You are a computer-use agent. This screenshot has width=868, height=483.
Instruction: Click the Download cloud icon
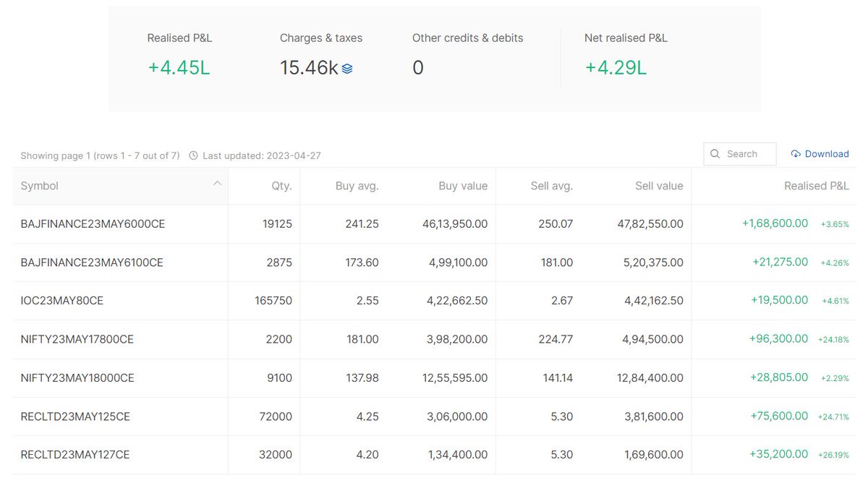796,154
